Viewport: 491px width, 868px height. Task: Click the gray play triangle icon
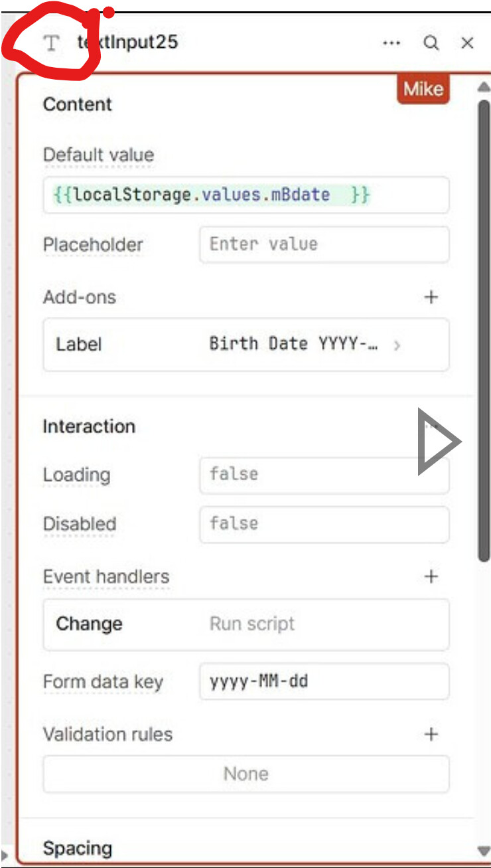pos(438,442)
